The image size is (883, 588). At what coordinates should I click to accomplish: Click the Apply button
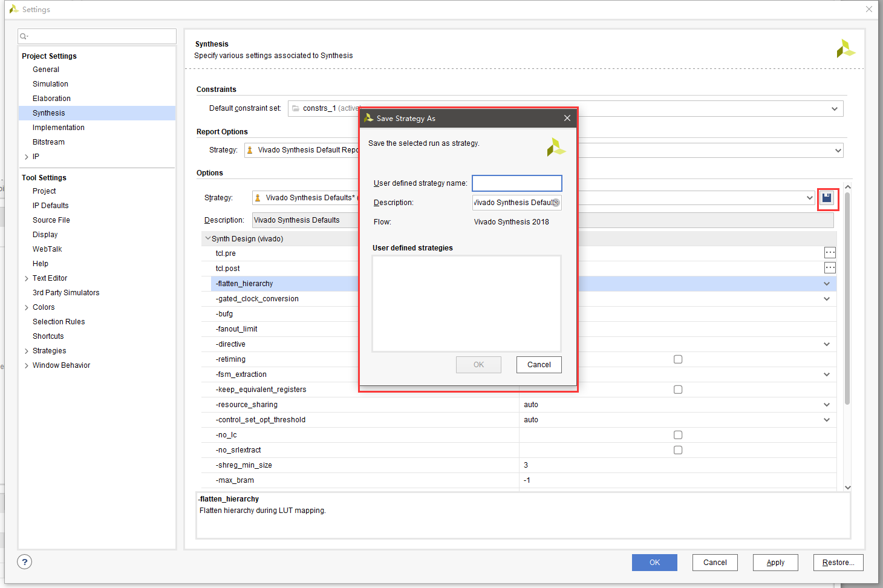pos(775,563)
